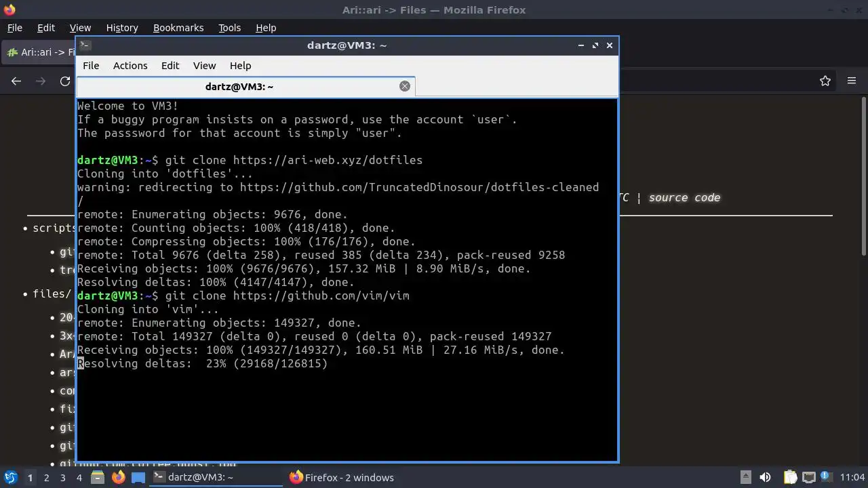Follow the source code link on the webpage
Screen dimensions: 868x488
click(x=684, y=197)
